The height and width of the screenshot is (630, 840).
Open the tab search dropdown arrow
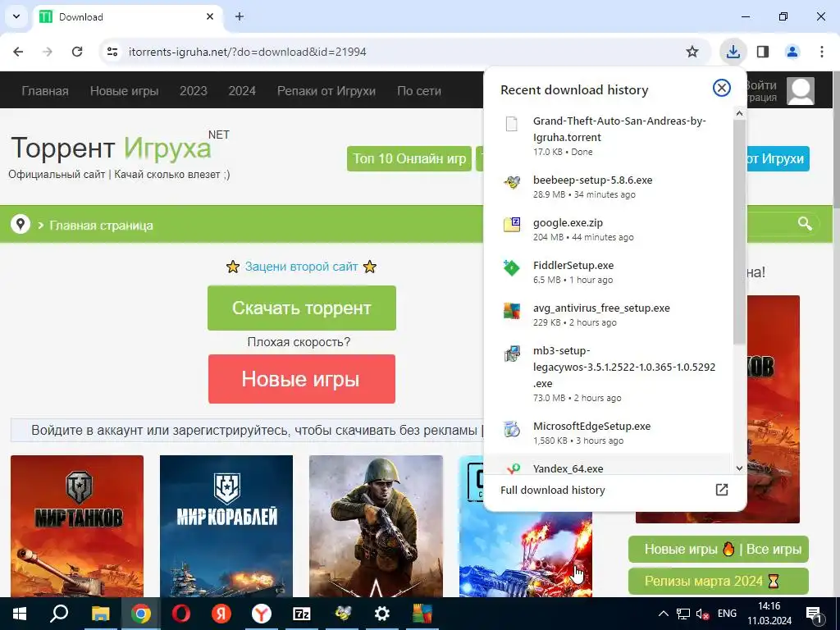tap(16, 16)
